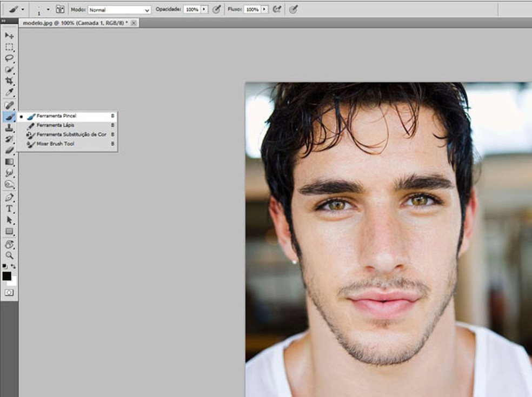Pick the Lasso tool
The image size is (532, 397).
(9, 58)
